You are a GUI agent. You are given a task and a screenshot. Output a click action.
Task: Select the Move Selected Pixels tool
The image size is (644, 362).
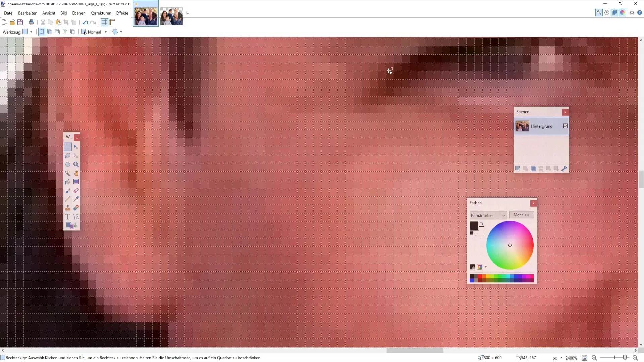(x=76, y=147)
